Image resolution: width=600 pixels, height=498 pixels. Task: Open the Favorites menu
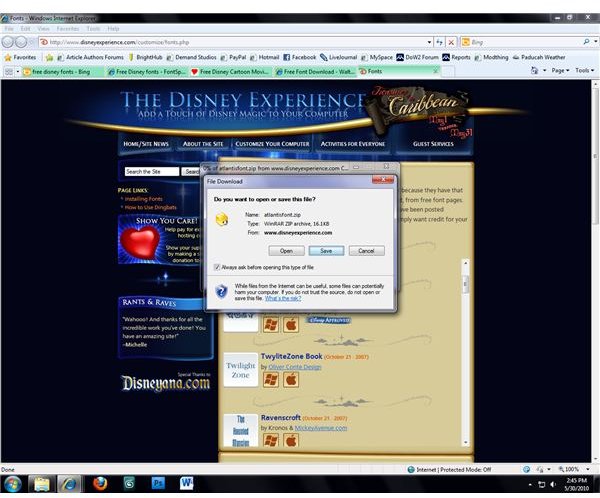[x=68, y=29]
